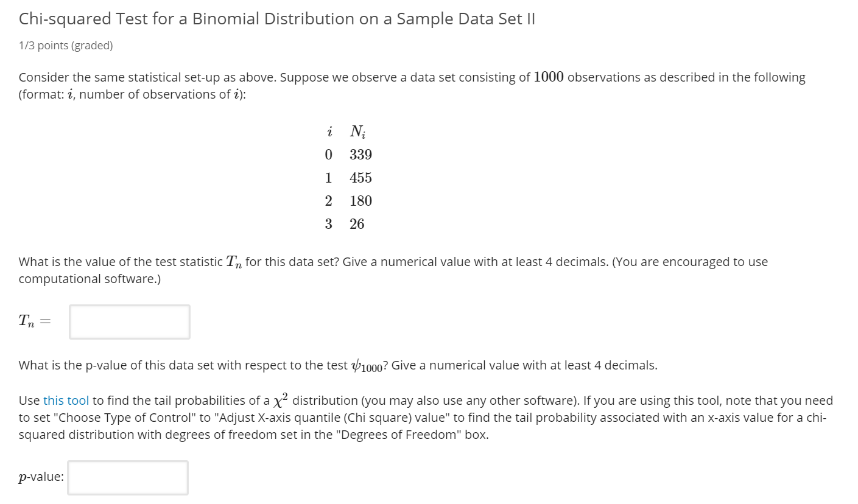858x504 pixels.
Task: Click the value 455 in the table
Action: coord(360,178)
